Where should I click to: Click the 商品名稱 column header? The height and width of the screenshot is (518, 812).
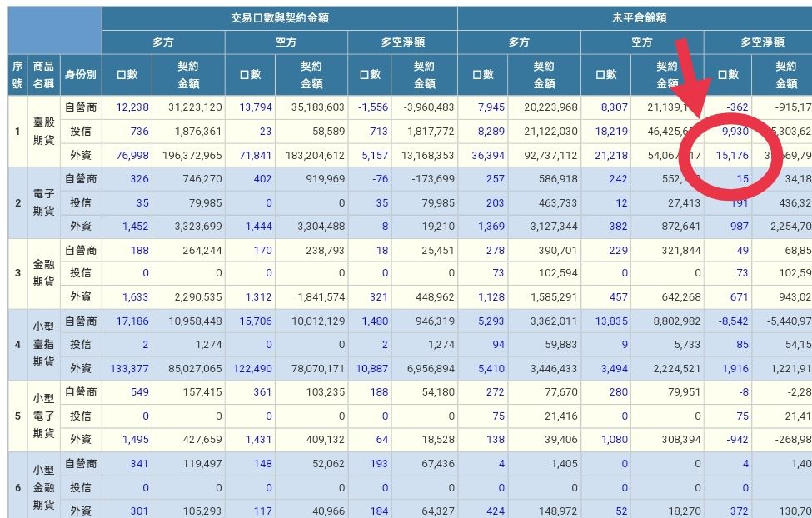pyautogui.click(x=43, y=75)
